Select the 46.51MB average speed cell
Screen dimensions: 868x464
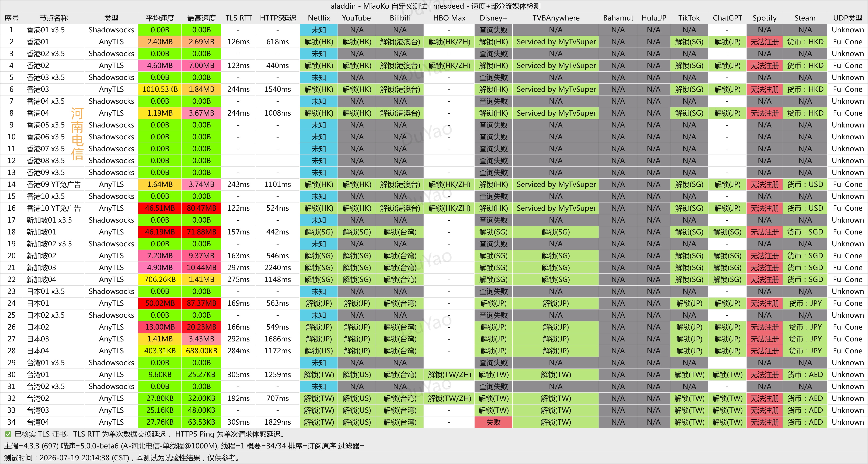tap(160, 208)
